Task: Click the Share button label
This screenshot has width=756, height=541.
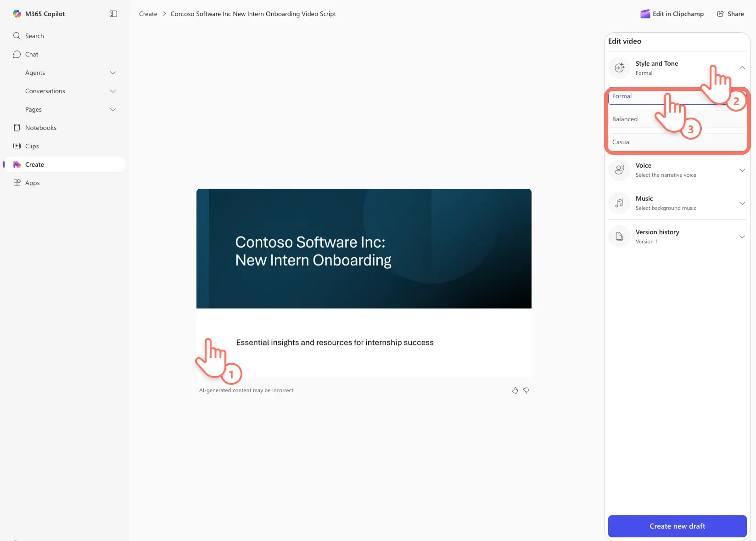Action: pyautogui.click(x=735, y=14)
